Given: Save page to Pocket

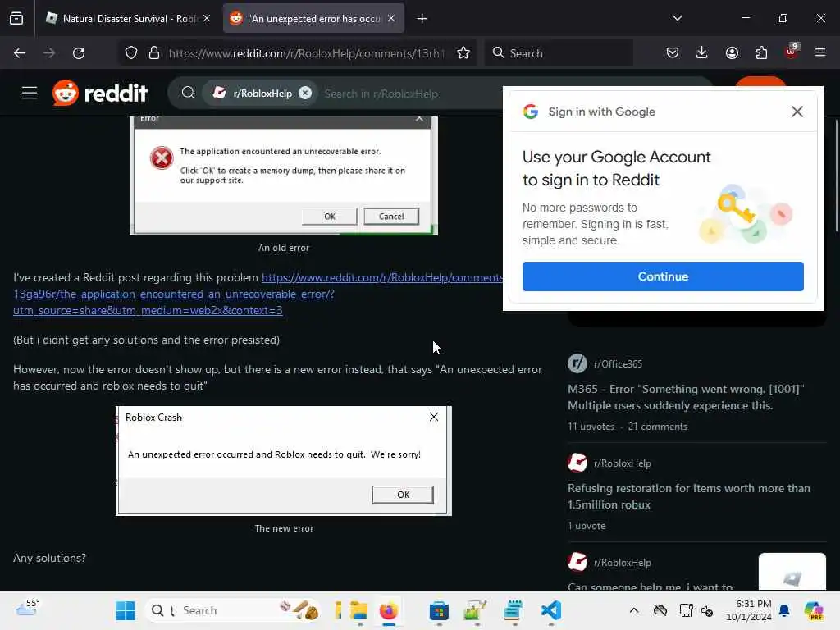Looking at the screenshot, I should point(673,53).
